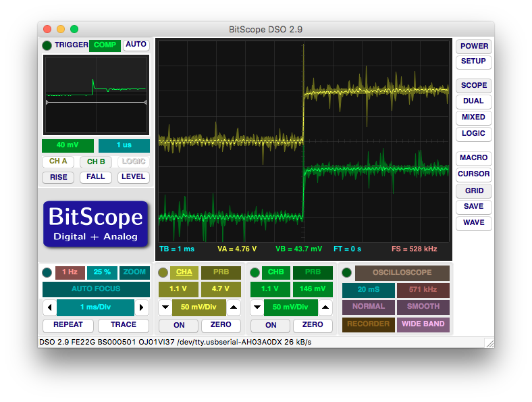Lower CHA range with down arrow
532x402 pixels.
(165, 307)
